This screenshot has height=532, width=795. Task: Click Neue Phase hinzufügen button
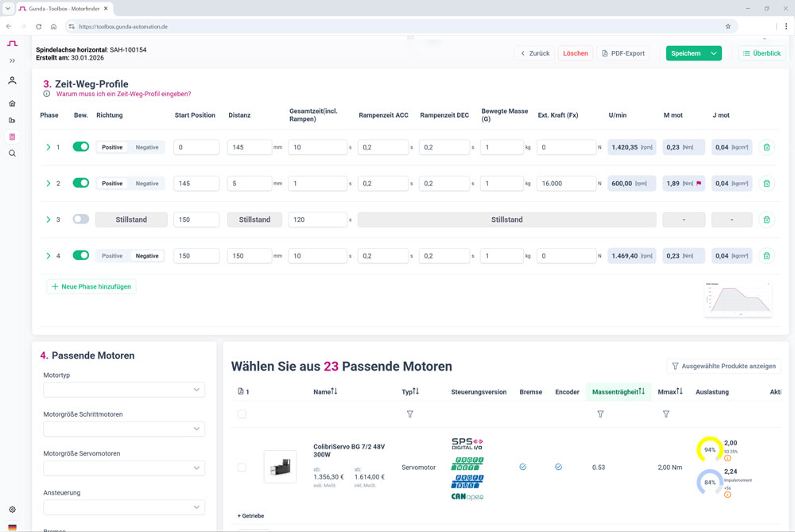tap(91, 286)
